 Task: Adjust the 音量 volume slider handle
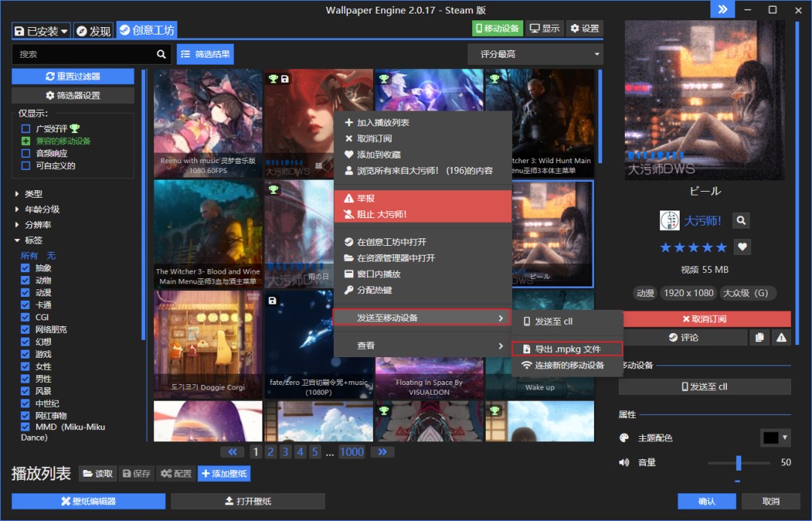point(738,462)
